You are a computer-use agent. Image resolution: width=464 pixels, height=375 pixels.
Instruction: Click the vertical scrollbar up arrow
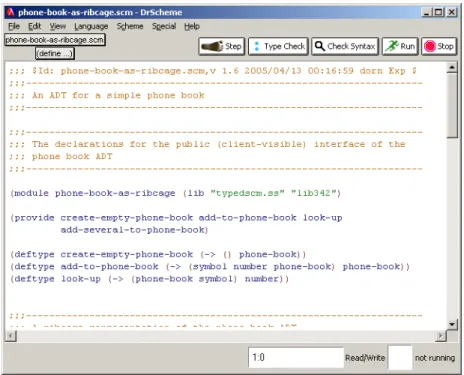[x=452, y=68]
